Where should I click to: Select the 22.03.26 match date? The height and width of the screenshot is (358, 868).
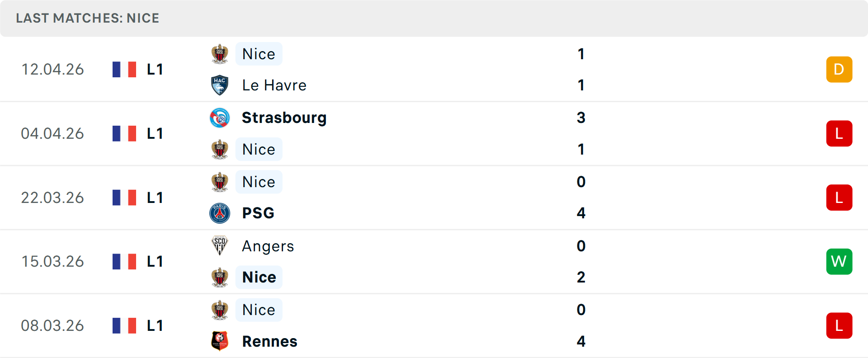[x=52, y=198]
